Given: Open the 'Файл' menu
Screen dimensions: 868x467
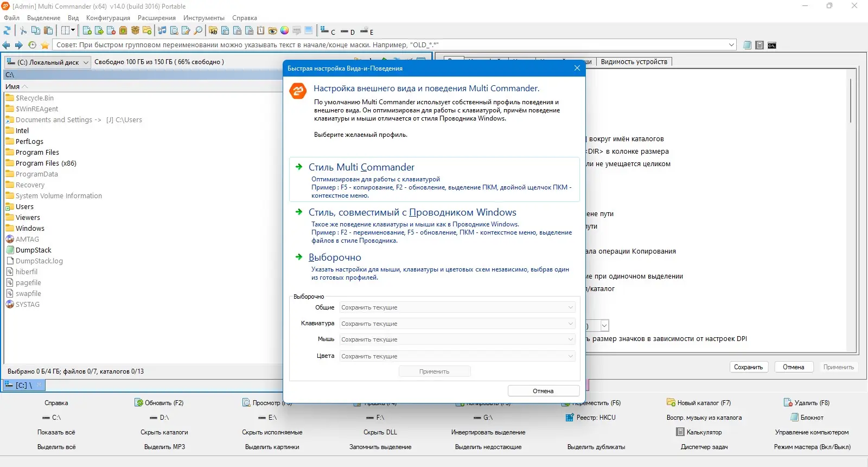Looking at the screenshot, I should click(x=11, y=18).
